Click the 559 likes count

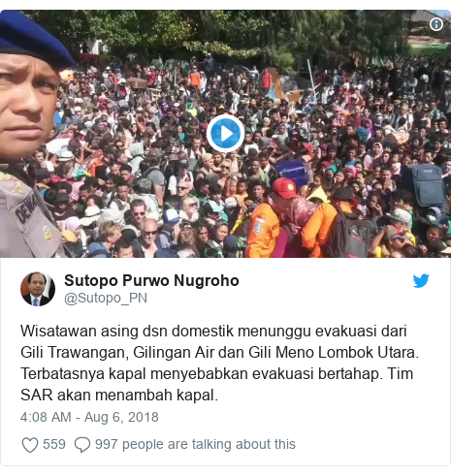coord(54,444)
